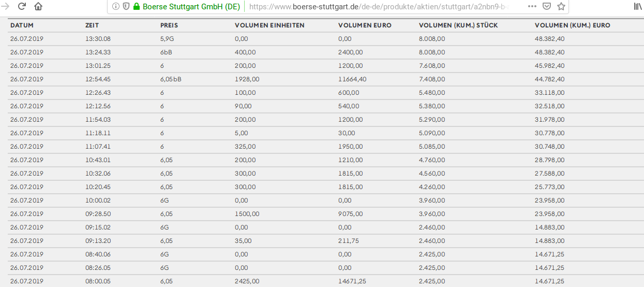Viewport: 644px width, 287px height.
Task: Click the VOLUMEN EINHEITEN column header
Action: point(269,25)
